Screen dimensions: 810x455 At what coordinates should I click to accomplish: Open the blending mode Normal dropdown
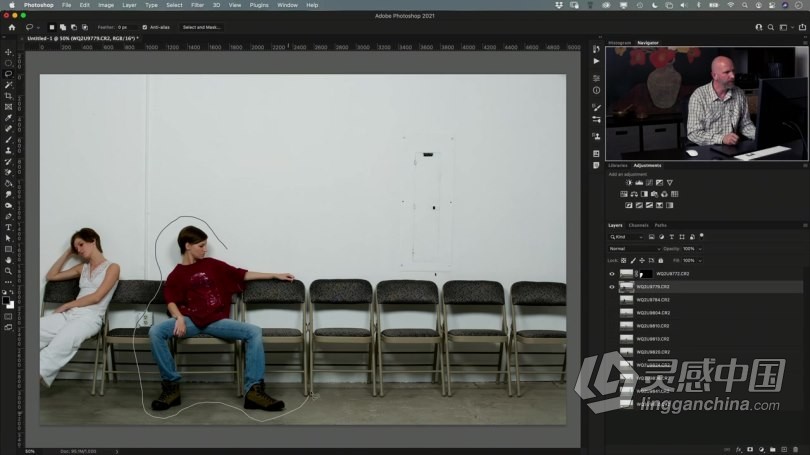(632, 248)
